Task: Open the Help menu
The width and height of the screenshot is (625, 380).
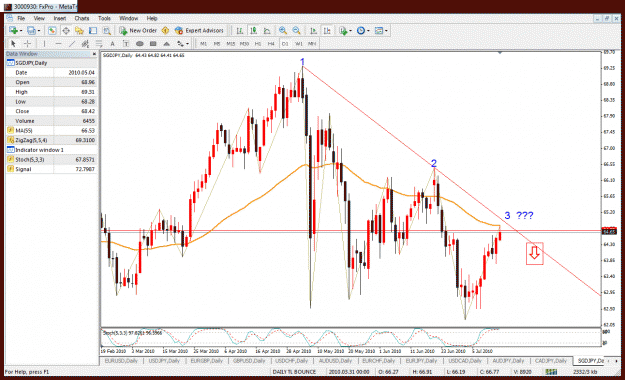Action: click(152, 18)
